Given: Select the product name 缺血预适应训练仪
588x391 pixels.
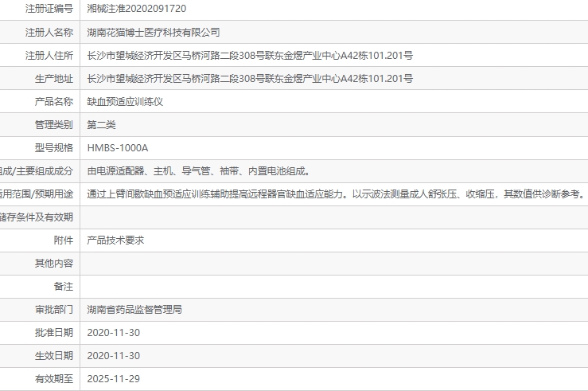Looking at the screenshot, I should 125,102.
